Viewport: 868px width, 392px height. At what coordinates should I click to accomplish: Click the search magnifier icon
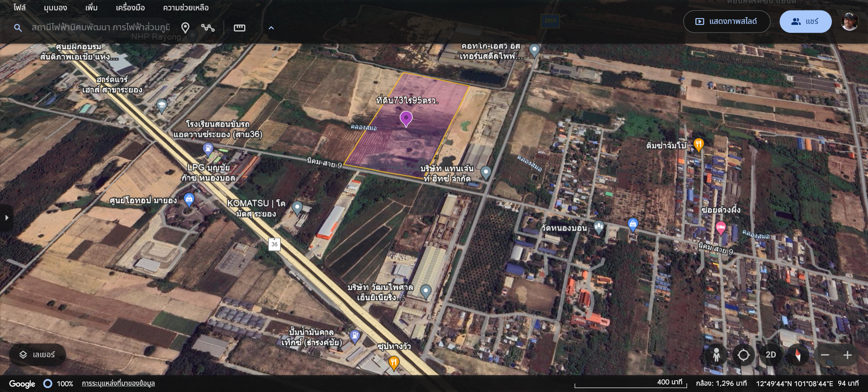pyautogui.click(x=18, y=28)
